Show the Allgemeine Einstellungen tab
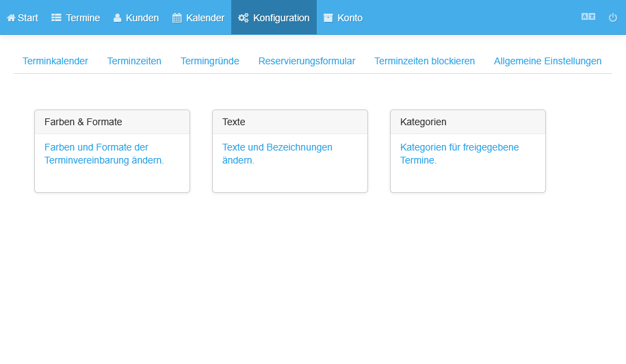The height and width of the screenshot is (364, 626). [547, 61]
